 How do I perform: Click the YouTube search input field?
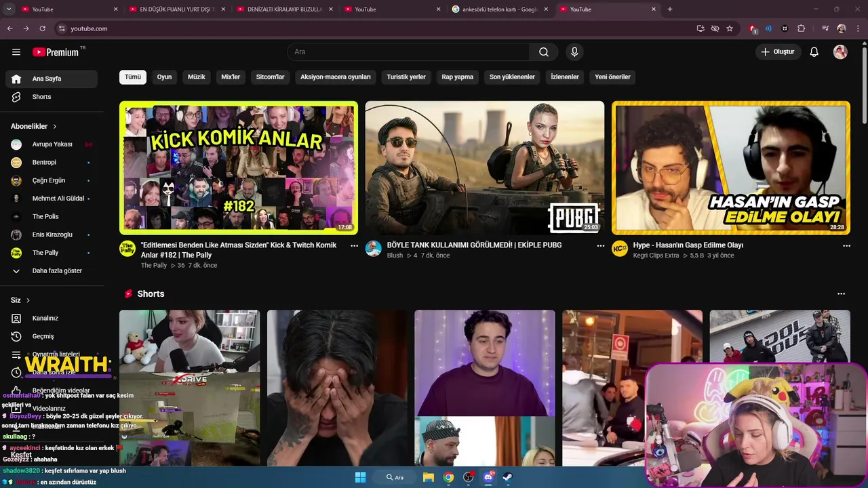[408, 52]
